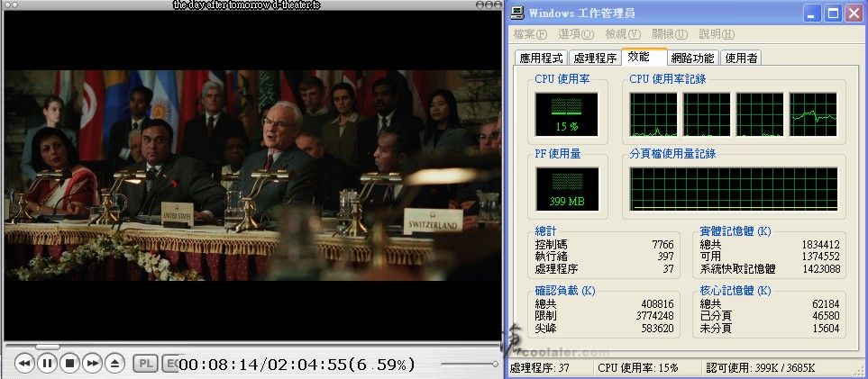Screen dimensions: 868x379
Task: Open the 關機(U) menu
Action: (670, 34)
